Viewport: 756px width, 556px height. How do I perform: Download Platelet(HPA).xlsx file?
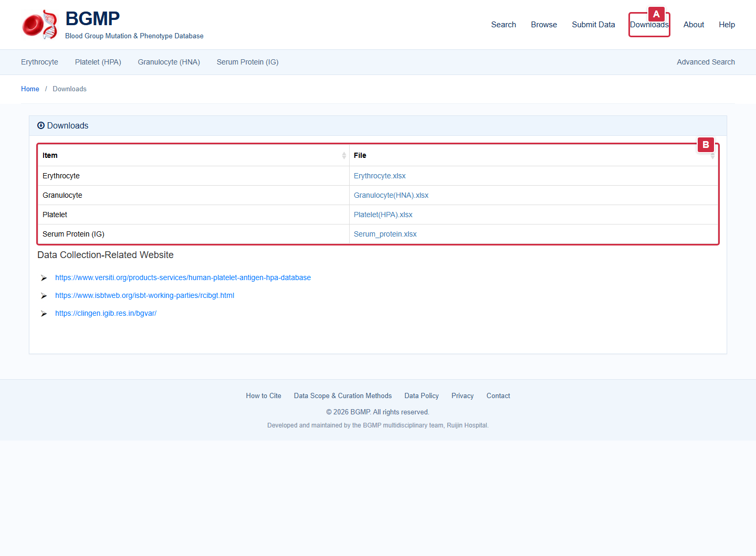click(383, 215)
